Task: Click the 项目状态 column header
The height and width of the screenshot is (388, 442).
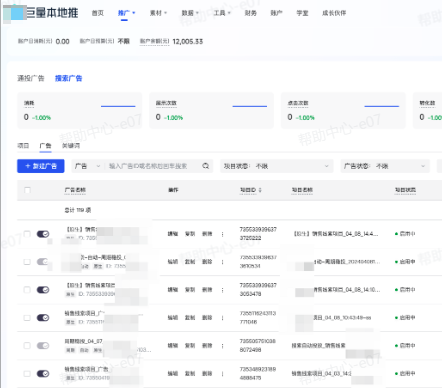Action: tap(405, 190)
